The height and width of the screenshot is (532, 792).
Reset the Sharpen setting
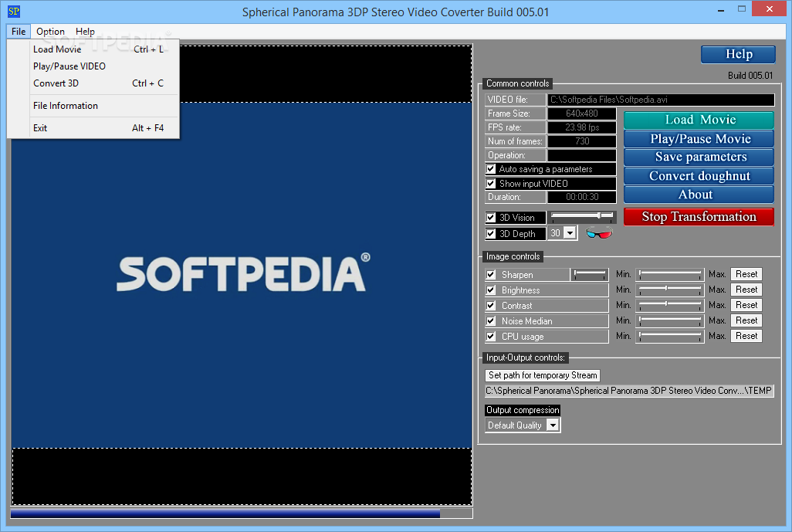pos(746,274)
